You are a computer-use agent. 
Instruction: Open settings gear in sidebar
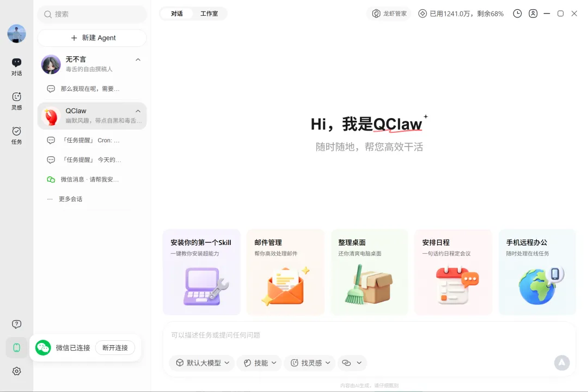click(x=16, y=371)
